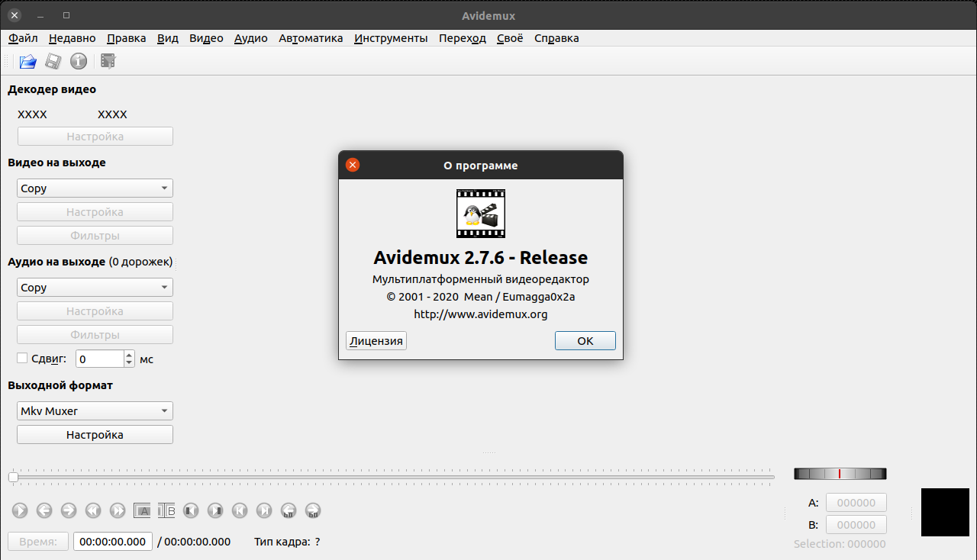
Task: Increase Сдвиг value with up arrow
Action: pos(128,354)
